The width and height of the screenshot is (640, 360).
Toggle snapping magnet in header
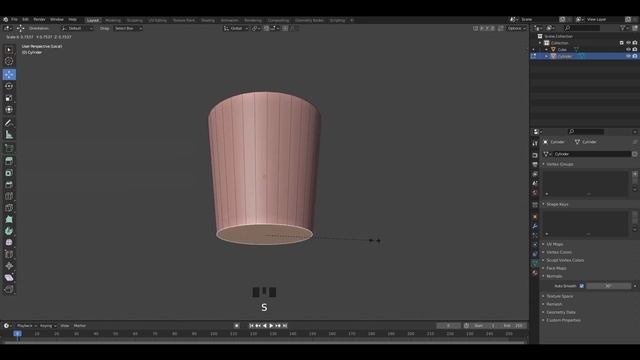(267, 28)
